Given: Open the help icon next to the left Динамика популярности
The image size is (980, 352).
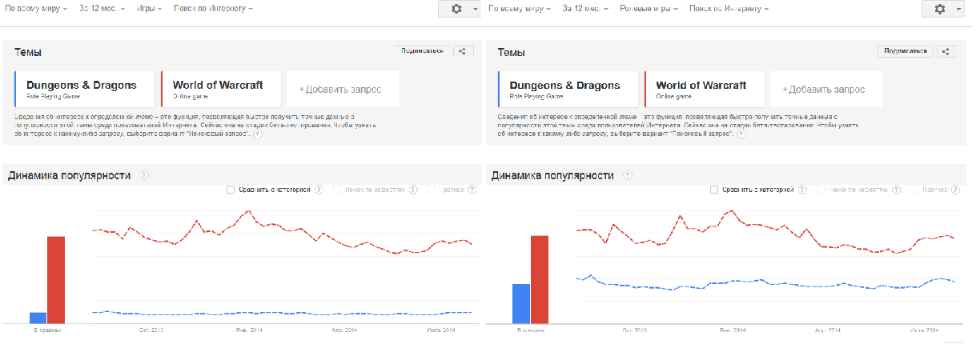Looking at the screenshot, I should [144, 175].
